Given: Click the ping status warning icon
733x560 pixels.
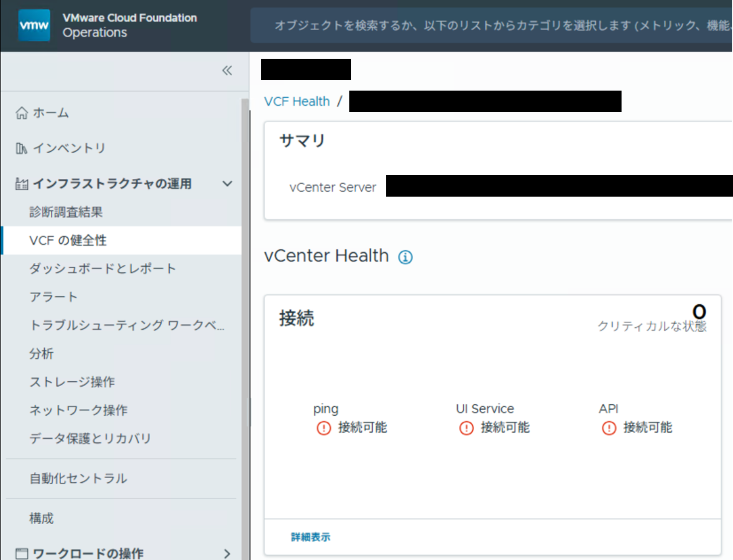Looking at the screenshot, I should (x=323, y=428).
